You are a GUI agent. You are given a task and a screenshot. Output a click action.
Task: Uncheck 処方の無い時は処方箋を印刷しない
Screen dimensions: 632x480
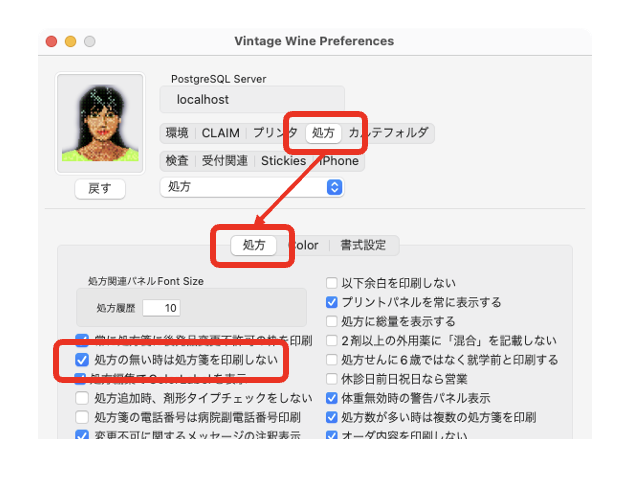point(83,359)
